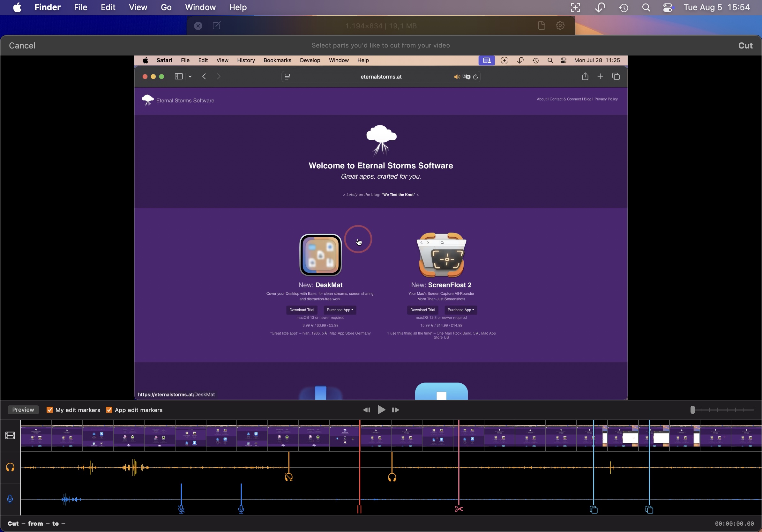
Task: Click the translate icon in address bar
Action: 466,77
